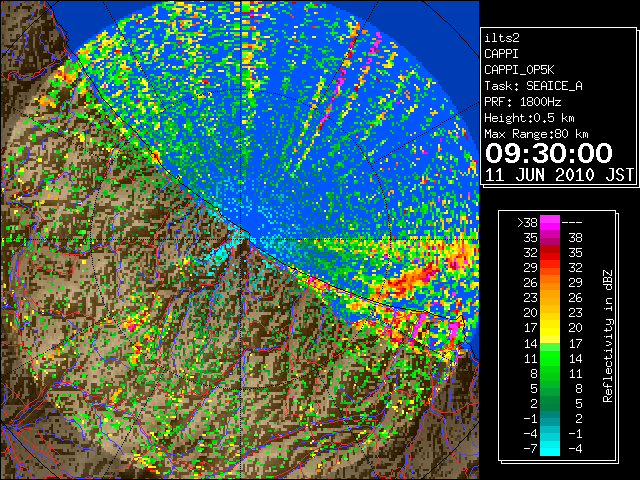
Task: Select the '11 JUN 2010 JST' date
Action: tap(559, 175)
